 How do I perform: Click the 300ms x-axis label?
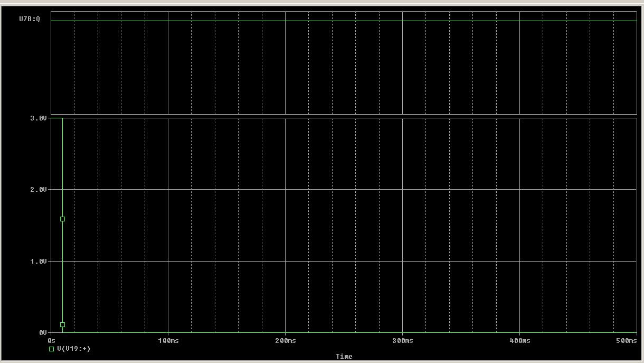click(403, 341)
